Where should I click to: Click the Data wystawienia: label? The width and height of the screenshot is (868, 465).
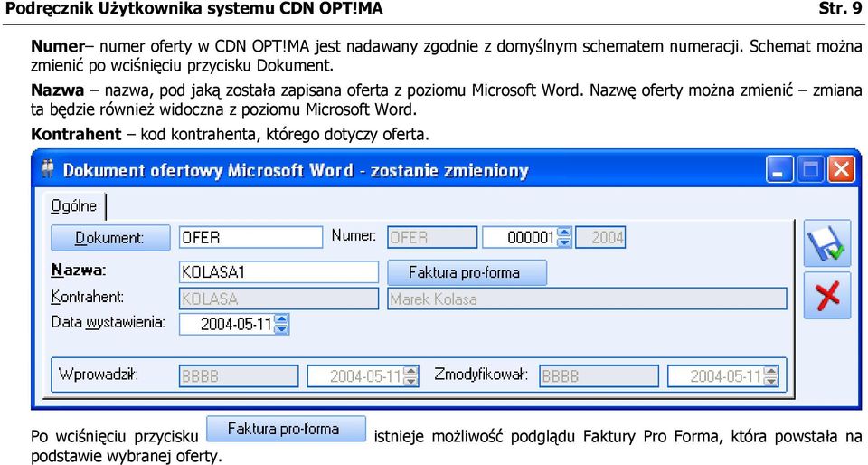(x=108, y=322)
